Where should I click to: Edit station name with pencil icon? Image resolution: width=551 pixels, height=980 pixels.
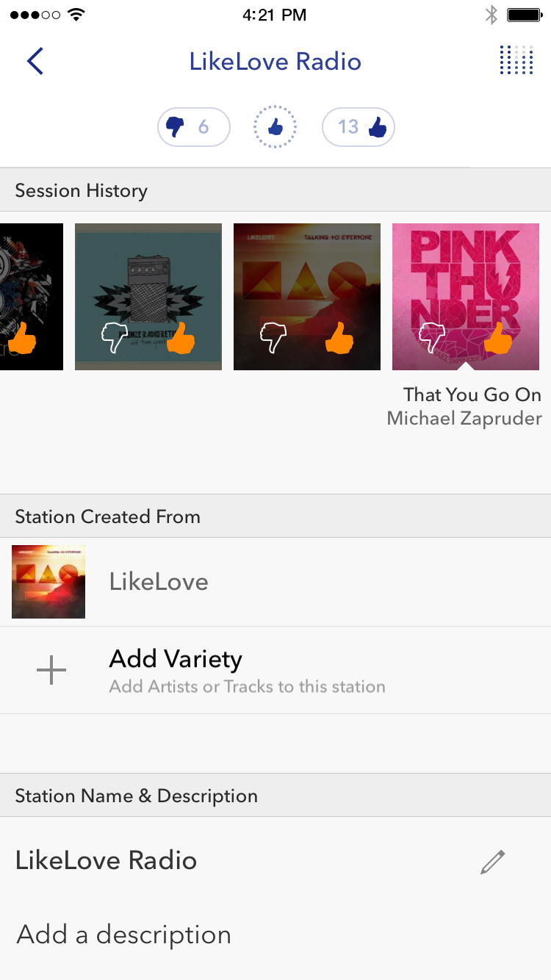click(492, 862)
